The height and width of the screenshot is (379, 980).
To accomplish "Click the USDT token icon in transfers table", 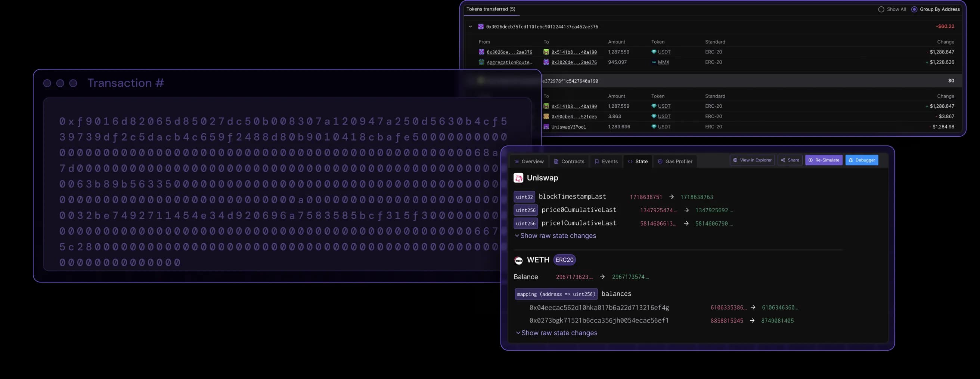I will (x=654, y=52).
